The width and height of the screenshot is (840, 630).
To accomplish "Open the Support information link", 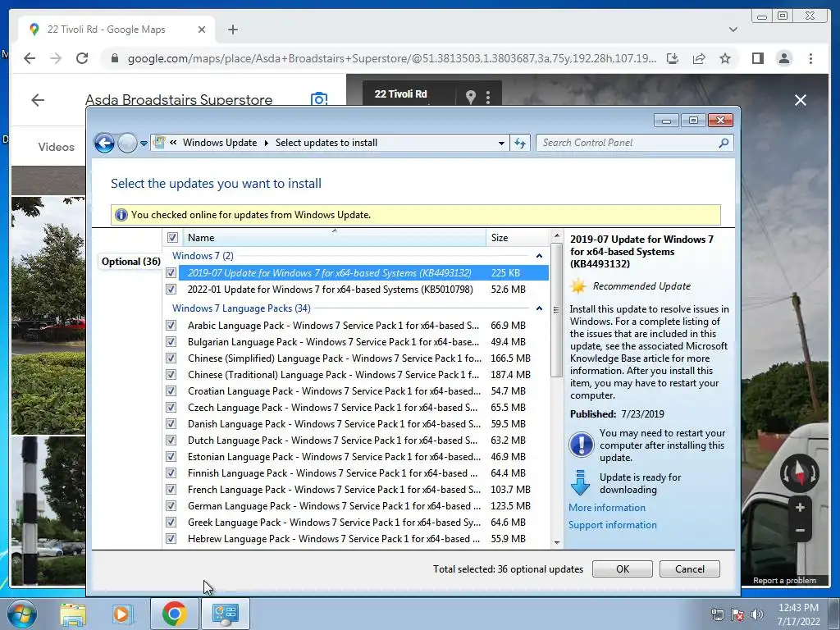I will [612, 525].
